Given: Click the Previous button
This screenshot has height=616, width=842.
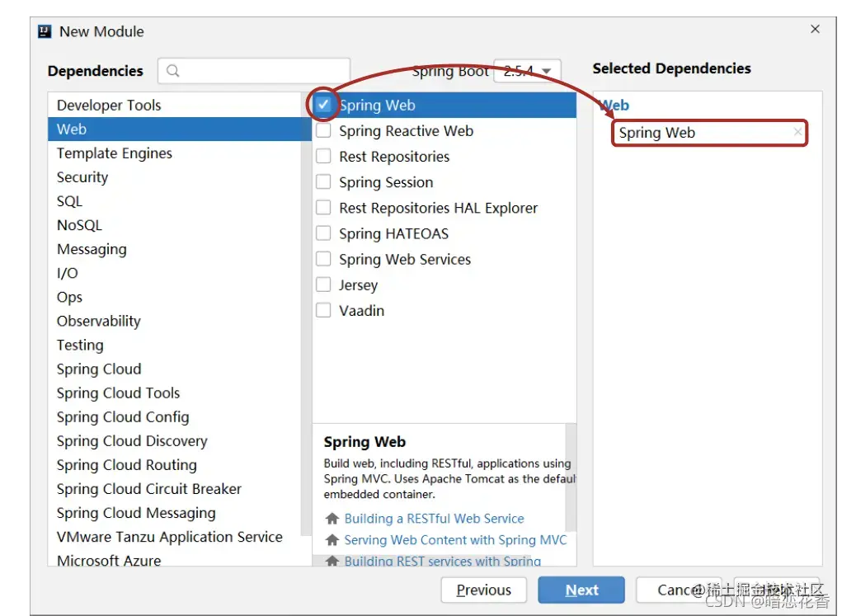Looking at the screenshot, I should pyautogui.click(x=483, y=590).
